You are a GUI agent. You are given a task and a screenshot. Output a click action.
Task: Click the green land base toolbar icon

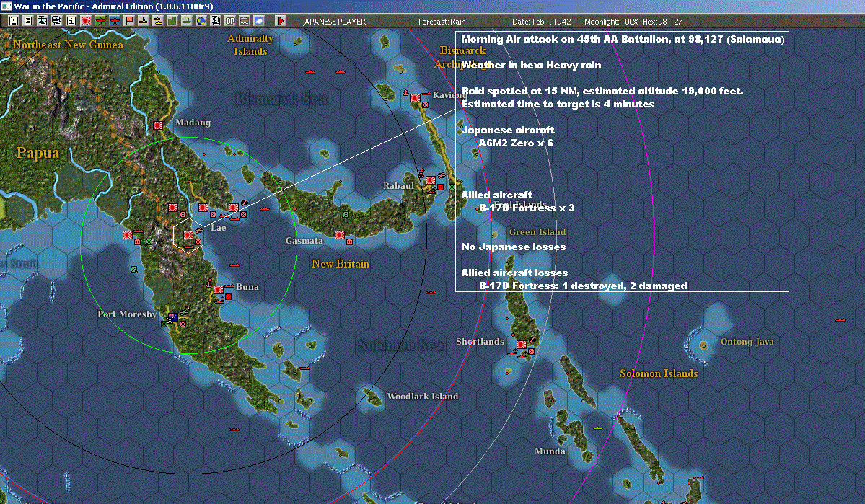[172, 21]
